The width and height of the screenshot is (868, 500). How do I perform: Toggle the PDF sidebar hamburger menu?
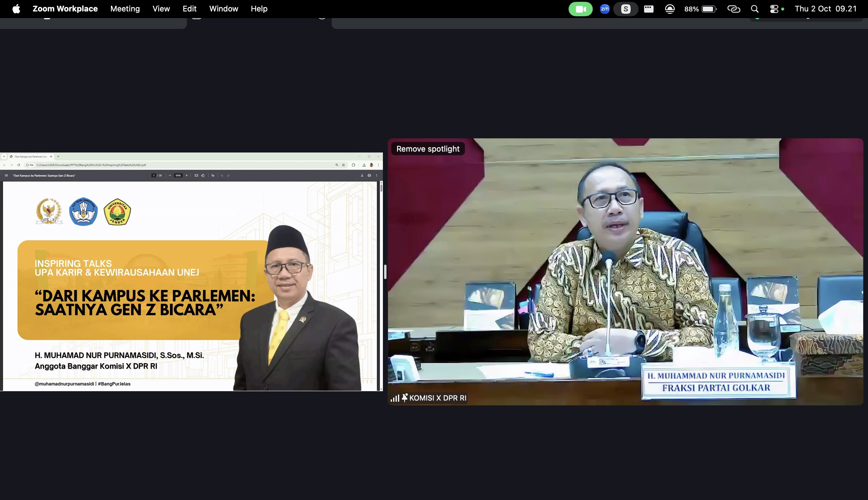coord(6,175)
